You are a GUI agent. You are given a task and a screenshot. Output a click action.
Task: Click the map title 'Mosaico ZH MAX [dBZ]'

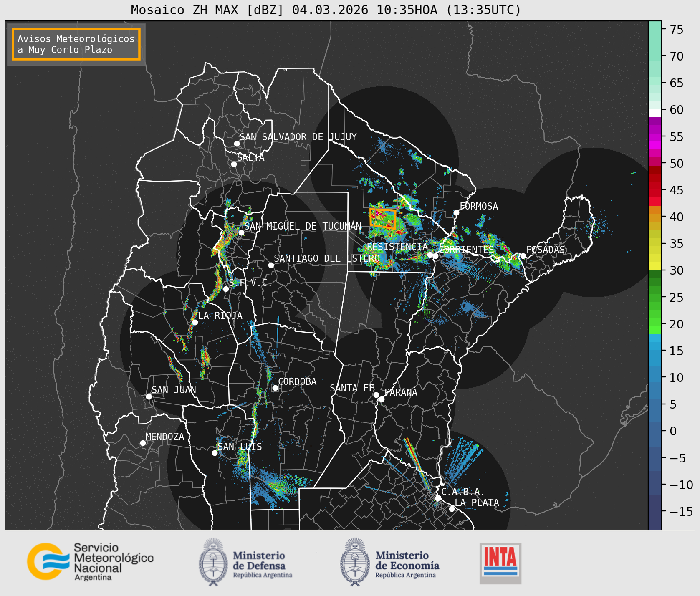pos(207,10)
